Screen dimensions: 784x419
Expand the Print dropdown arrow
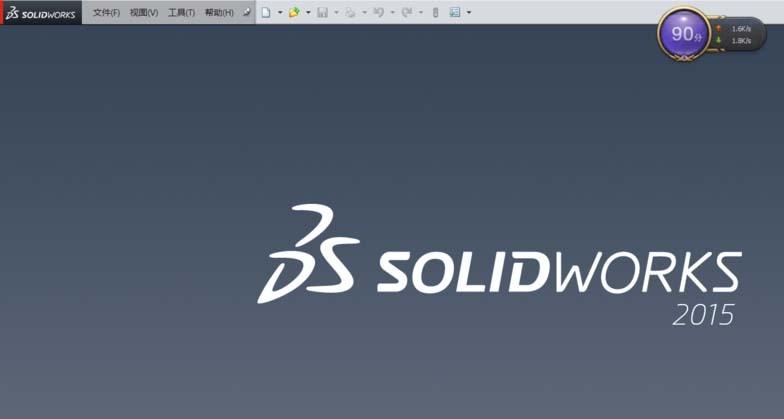364,12
